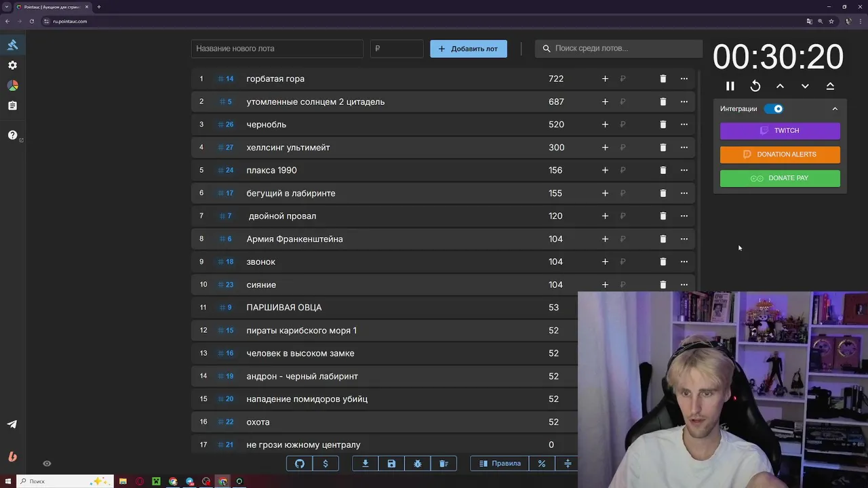Click the compact view icon beside percent
Image resolution: width=868 pixels, height=488 pixels.
click(568, 464)
